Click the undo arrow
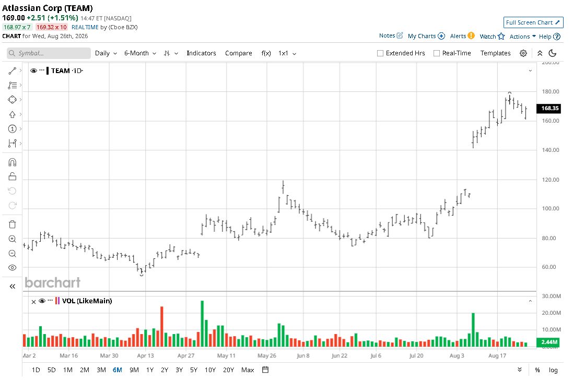The height and width of the screenshot is (392, 573). (x=12, y=191)
